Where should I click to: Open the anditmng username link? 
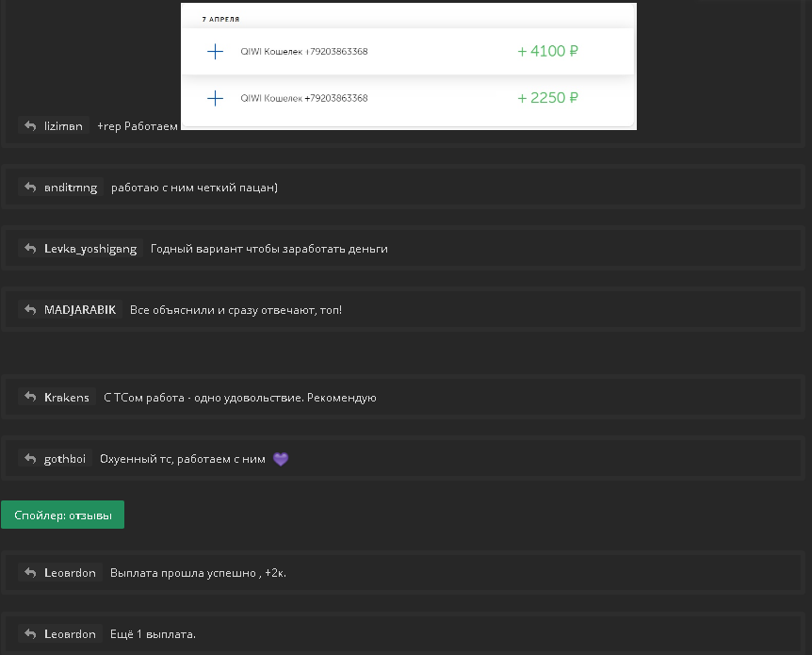tap(71, 188)
